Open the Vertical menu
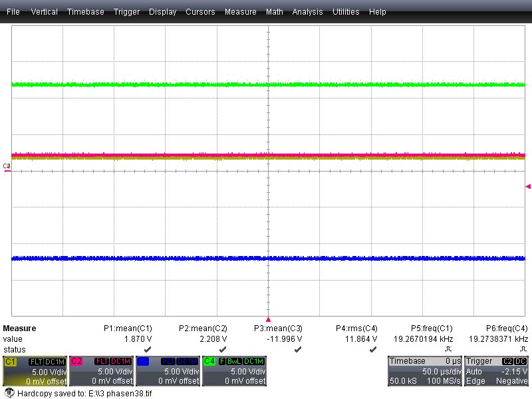The image size is (532, 399). click(x=44, y=11)
